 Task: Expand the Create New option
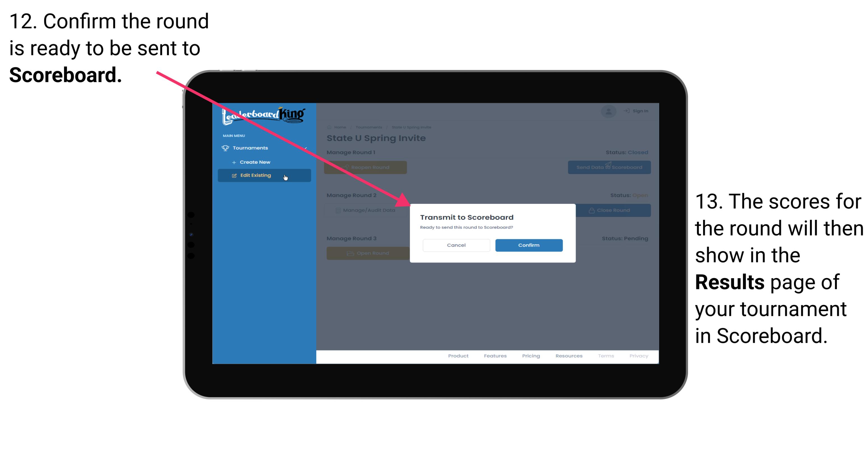pos(255,162)
